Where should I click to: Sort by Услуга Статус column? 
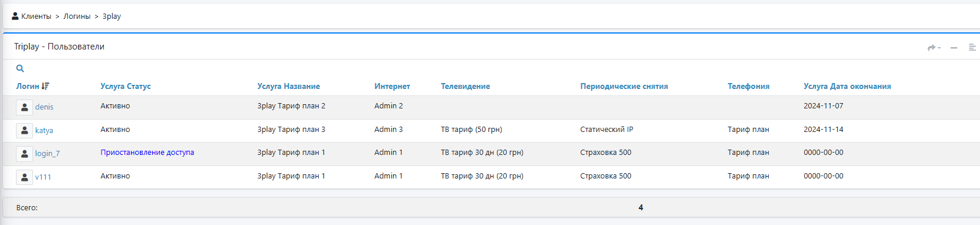tap(126, 86)
